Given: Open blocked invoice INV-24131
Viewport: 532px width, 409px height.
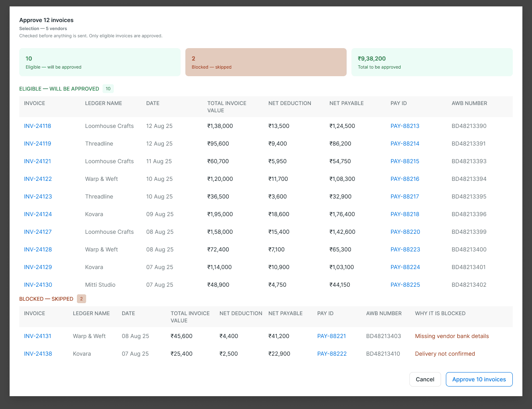Looking at the screenshot, I should 38,336.
